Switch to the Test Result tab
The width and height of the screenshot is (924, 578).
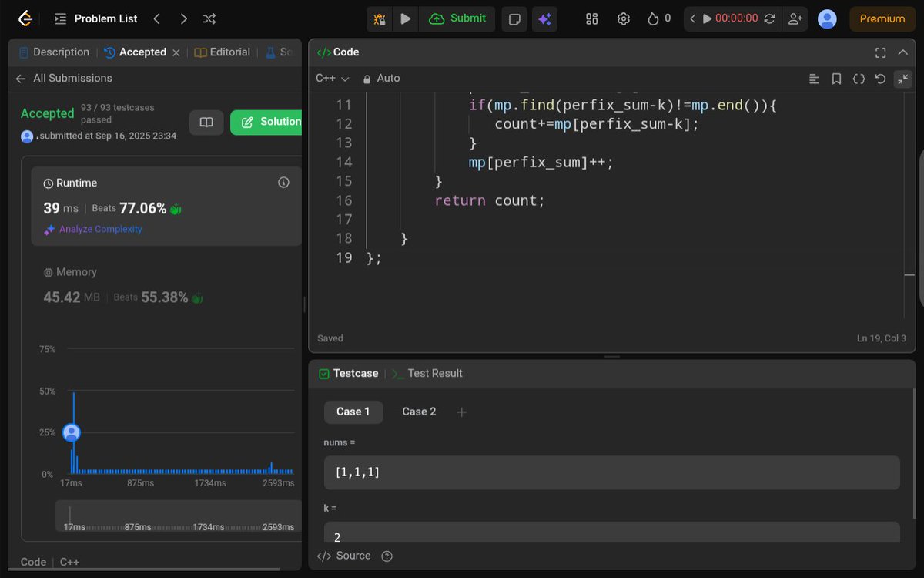click(427, 373)
